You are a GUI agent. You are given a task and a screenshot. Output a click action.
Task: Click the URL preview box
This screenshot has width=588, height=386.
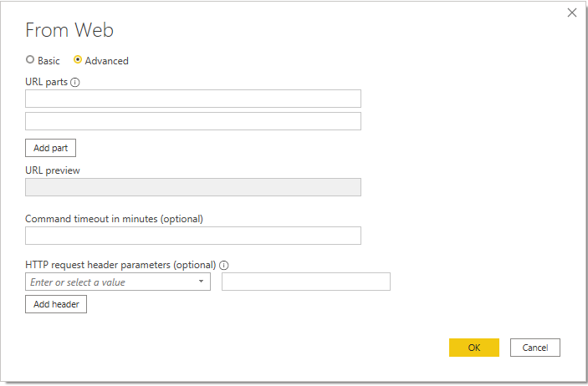193,187
